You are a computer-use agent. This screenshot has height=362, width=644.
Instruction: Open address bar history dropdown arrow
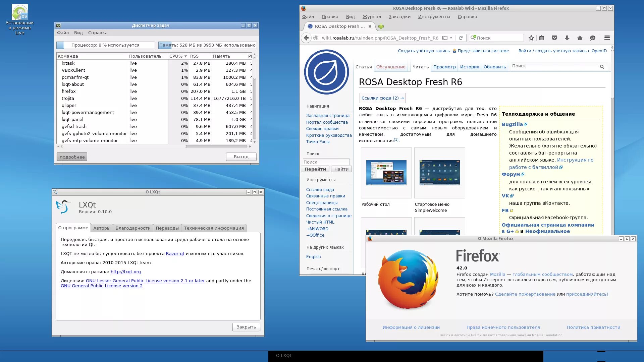tap(451, 38)
